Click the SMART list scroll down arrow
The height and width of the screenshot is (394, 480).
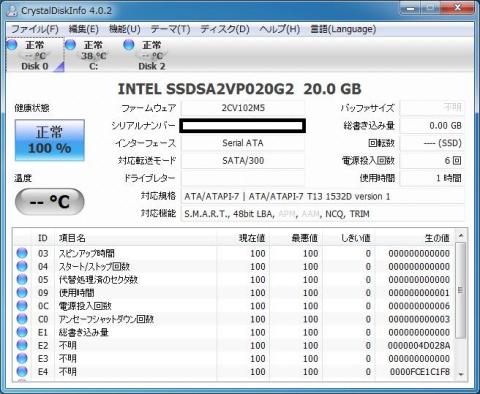(461, 374)
